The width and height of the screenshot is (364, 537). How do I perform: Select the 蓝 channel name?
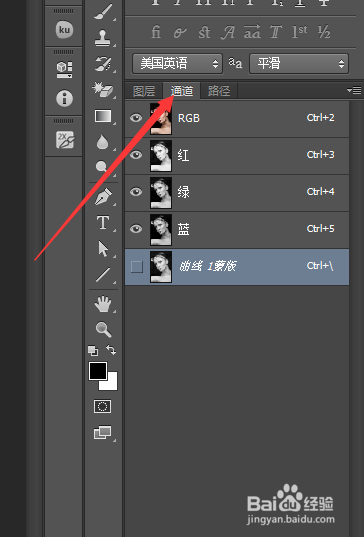pyautogui.click(x=184, y=229)
